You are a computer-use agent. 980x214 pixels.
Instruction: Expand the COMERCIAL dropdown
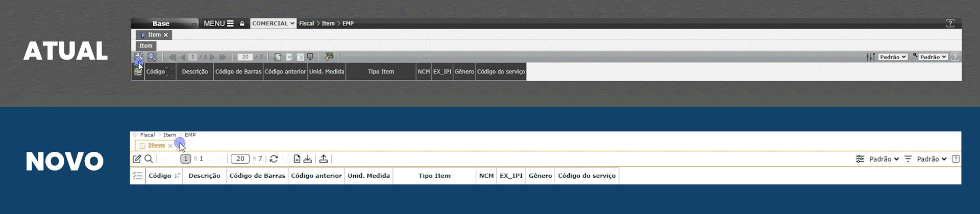pos(273,23)
